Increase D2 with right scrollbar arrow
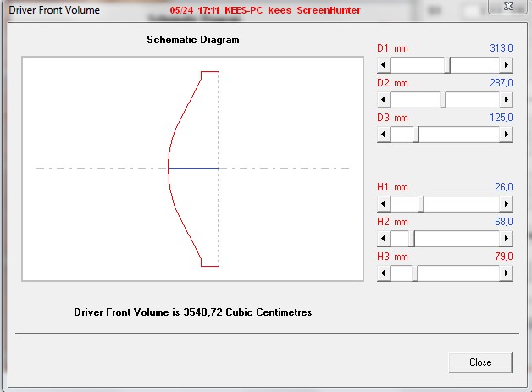Screen dimensions: 532x392 pyautogui.click(x=507, y=100)
